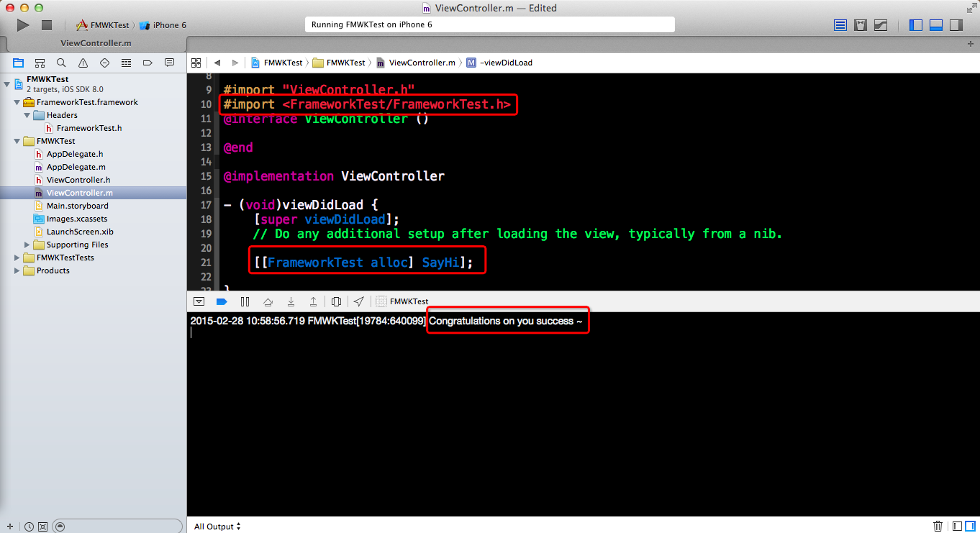Open the FMWKTest scheme selector

click(104, 25)
